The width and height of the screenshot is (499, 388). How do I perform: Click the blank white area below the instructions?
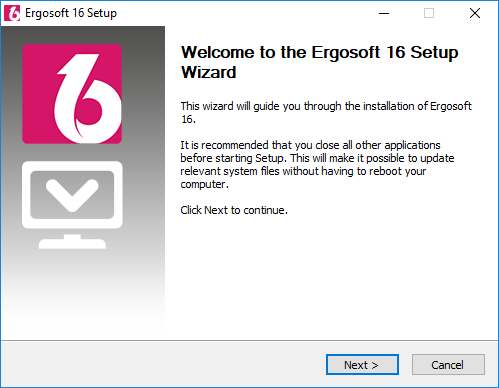tap(330, 277)
